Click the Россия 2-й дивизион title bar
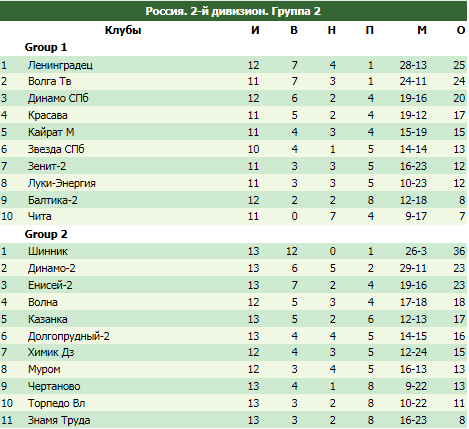Image resolution: width=469 pixels, height=429 pixels. pyautogui.click(x=233, y=11)
